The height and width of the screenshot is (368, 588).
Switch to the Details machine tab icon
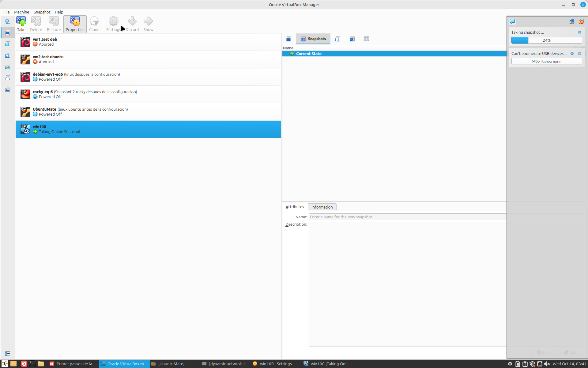[x=289, y=39]
